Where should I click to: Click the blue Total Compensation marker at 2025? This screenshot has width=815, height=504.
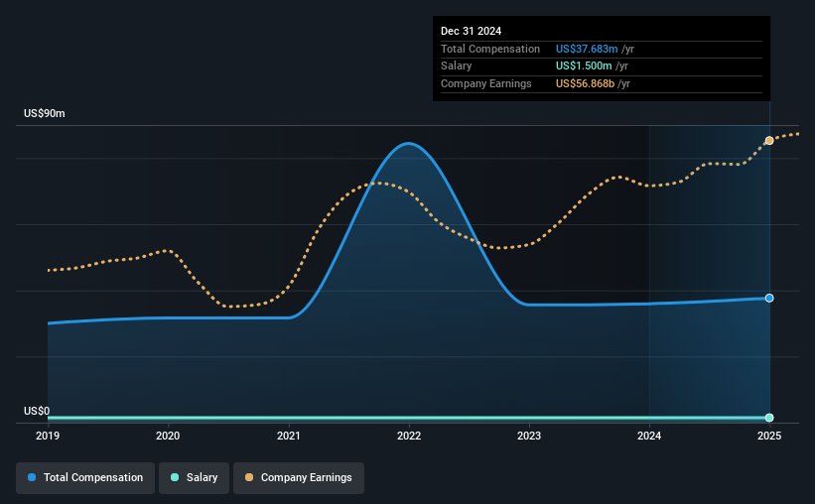click(x=769, y=299)
